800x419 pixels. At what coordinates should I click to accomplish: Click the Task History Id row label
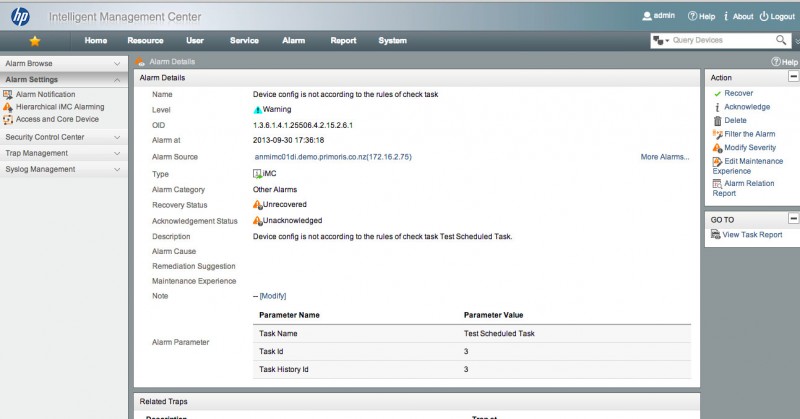tap(284, 369)
